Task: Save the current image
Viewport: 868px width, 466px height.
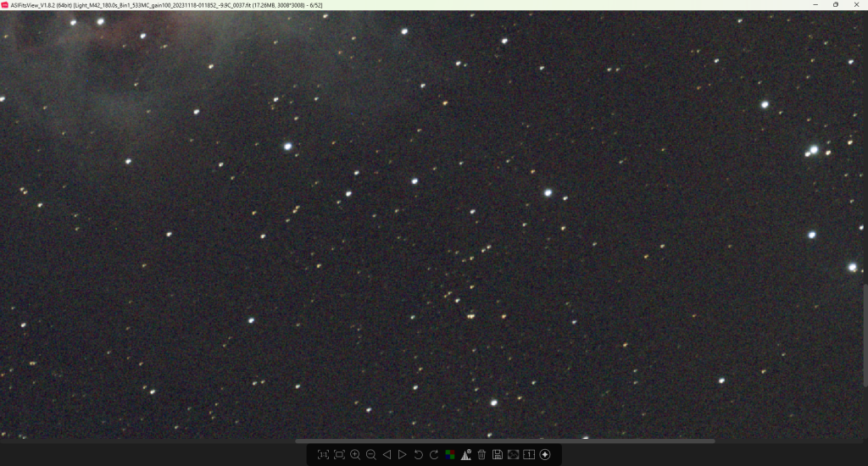Action: (498, 455)
